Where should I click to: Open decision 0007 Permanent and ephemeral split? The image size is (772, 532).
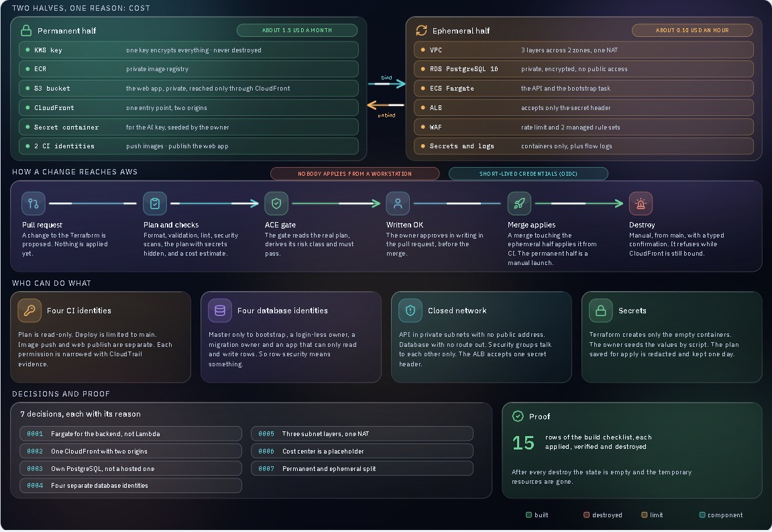coord(362,468)
